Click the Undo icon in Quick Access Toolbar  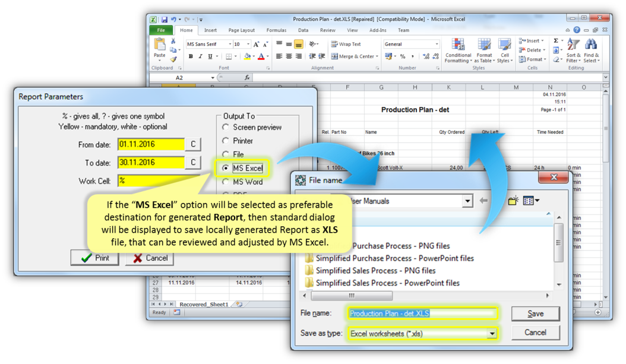[173, 19]
